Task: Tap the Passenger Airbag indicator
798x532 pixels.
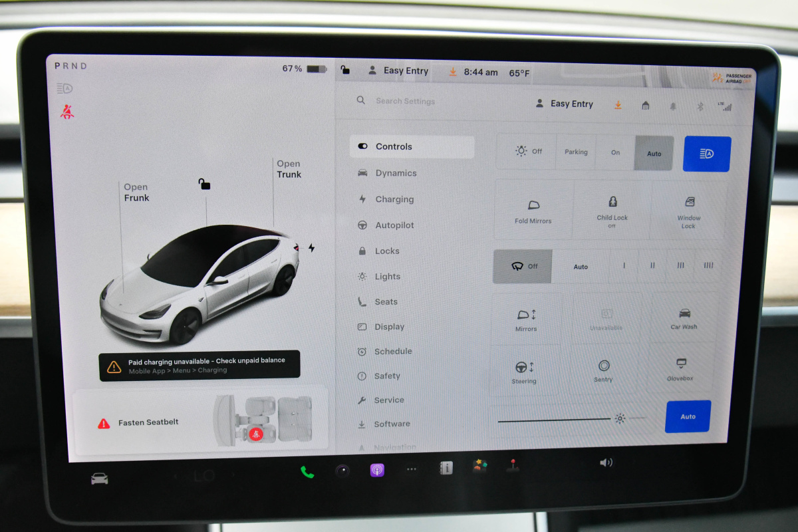Action: click(x=732, y=78)
